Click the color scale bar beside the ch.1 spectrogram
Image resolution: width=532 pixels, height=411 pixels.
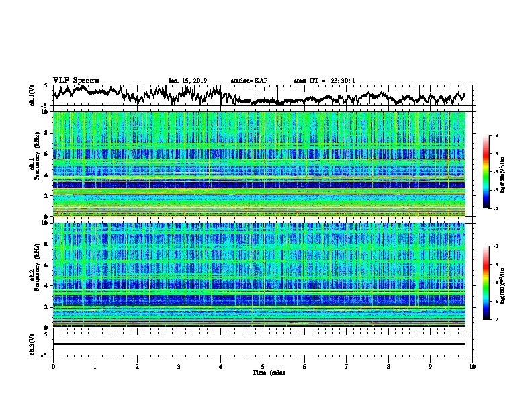tap(486, 172)
